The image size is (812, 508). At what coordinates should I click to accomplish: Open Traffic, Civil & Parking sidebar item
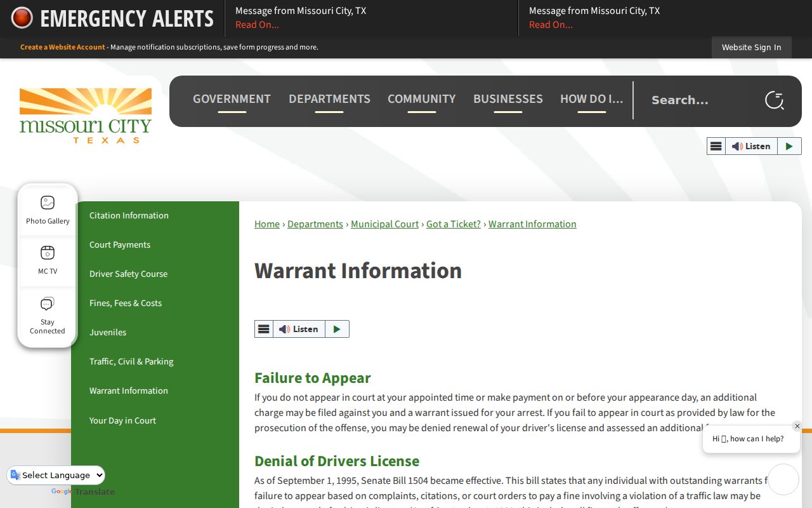click(155, 361)
